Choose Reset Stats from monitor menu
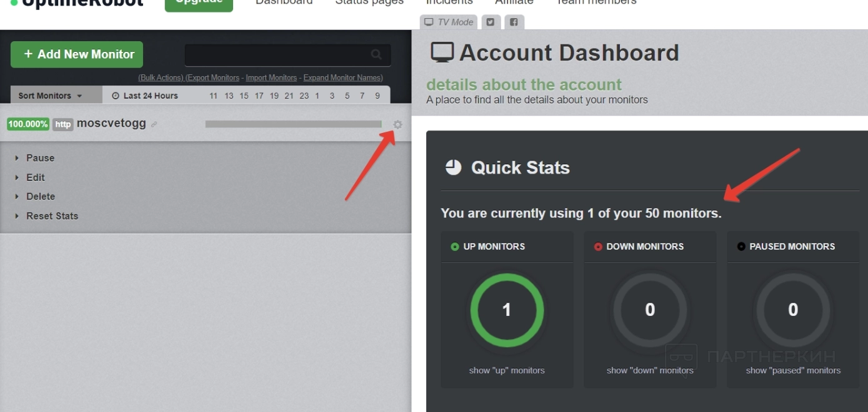The height and width of the screenshot is (412, 868). [x=52, y=216]
